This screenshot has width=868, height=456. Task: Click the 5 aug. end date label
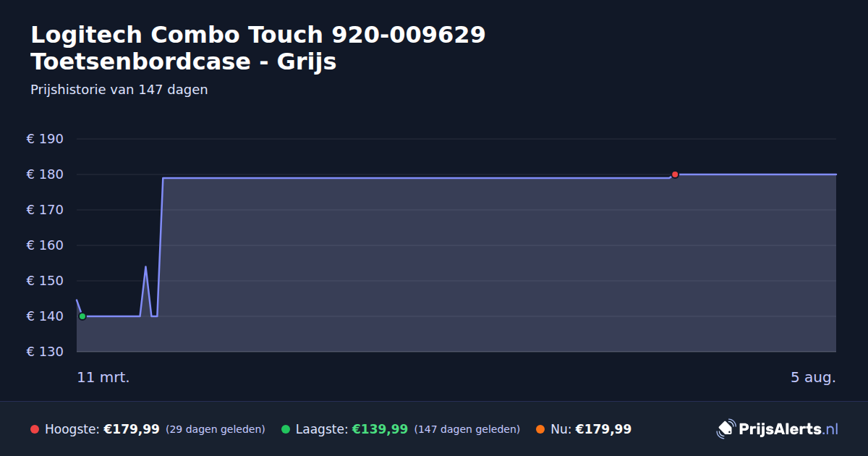(813, 377)
